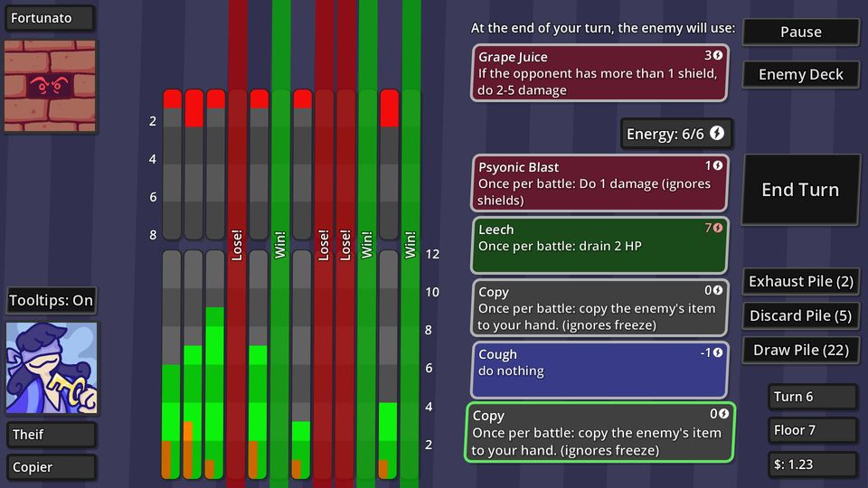Click the blue-haired thief player portrait
This screenshot has height=488, width=868.
51,368
